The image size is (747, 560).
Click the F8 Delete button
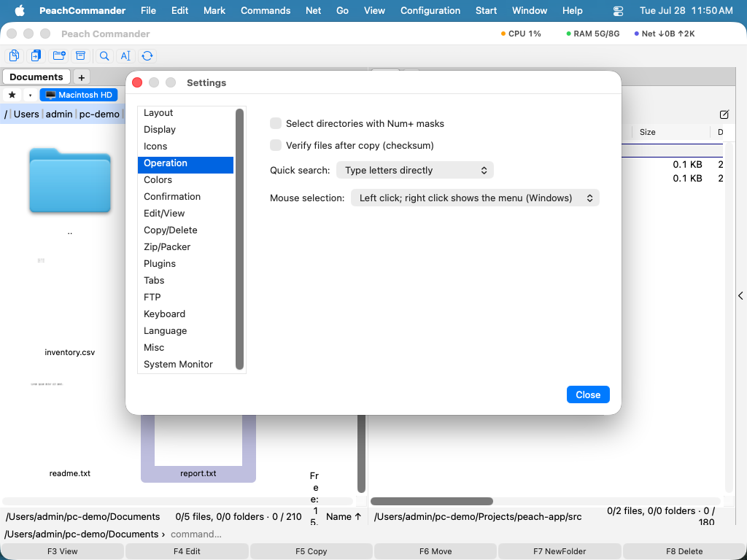pyautogui.click(x=684, y=551)
